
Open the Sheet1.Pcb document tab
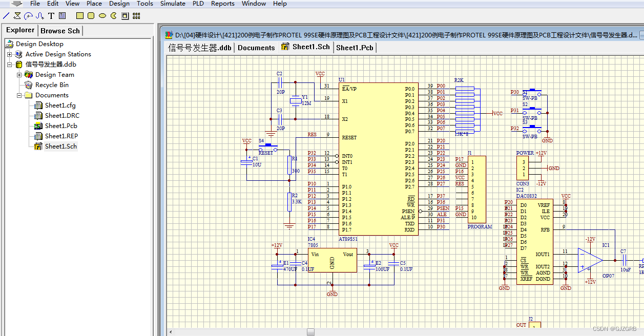tap(355, 47)
